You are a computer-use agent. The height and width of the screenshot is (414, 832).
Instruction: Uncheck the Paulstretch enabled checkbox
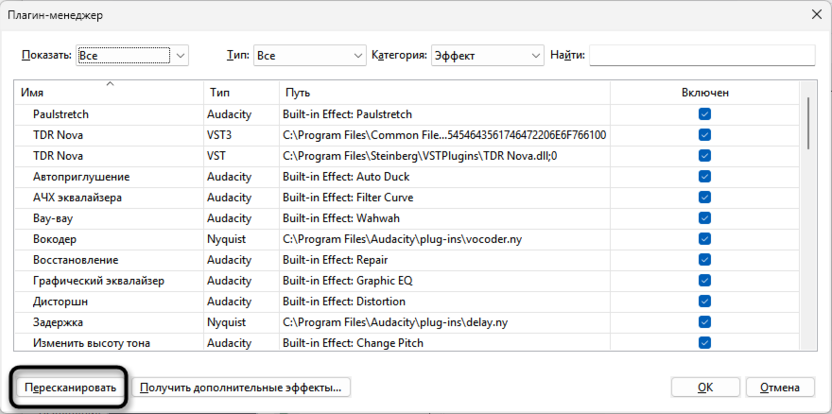[x=705, y=114]
